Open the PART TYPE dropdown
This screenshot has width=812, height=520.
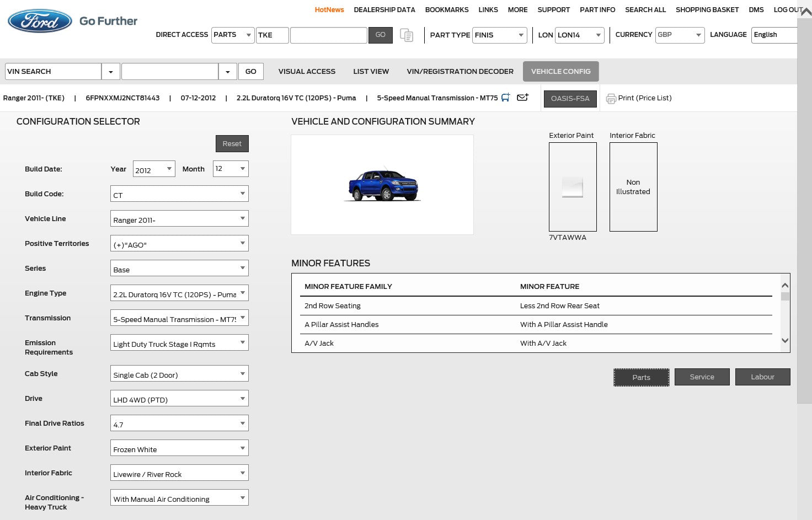pos(521,35)
